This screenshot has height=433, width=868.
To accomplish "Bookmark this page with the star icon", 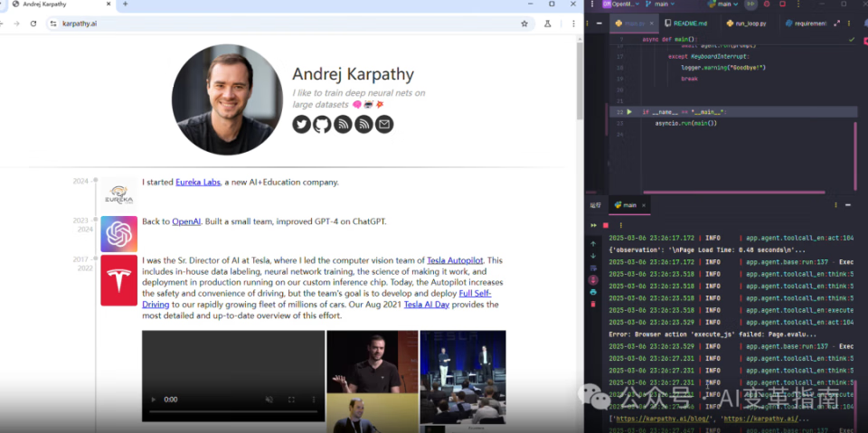I will (524, 24).
